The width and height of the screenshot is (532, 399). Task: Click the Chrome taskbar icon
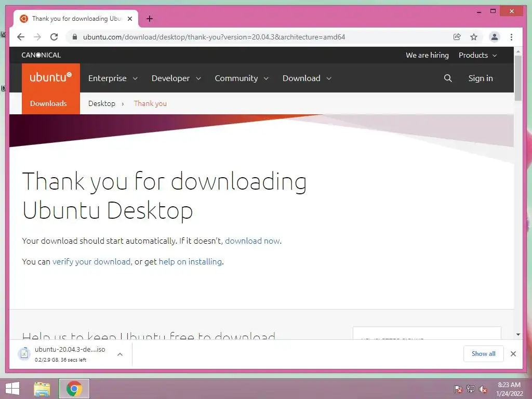pos(74,389)
